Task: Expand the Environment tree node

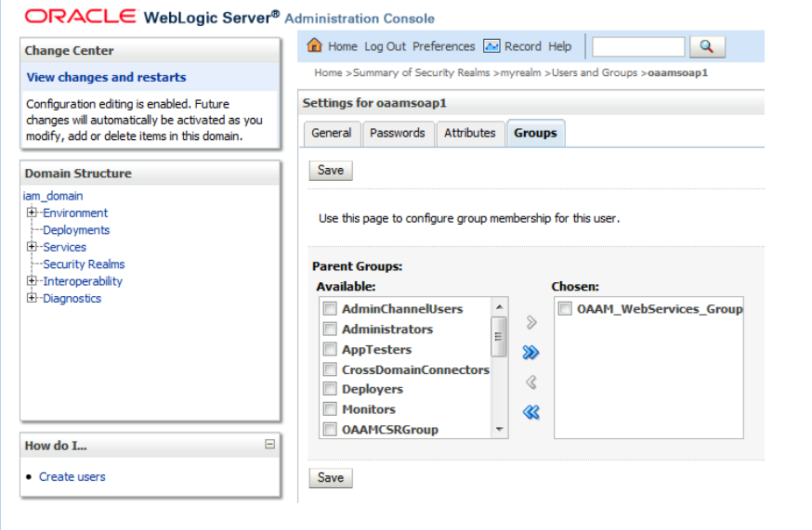Action: (33, 213)
